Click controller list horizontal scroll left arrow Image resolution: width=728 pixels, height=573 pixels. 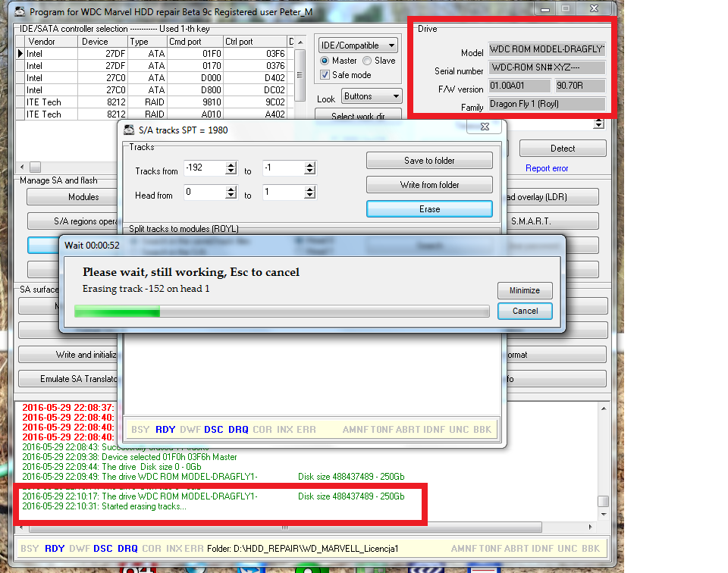22,167
